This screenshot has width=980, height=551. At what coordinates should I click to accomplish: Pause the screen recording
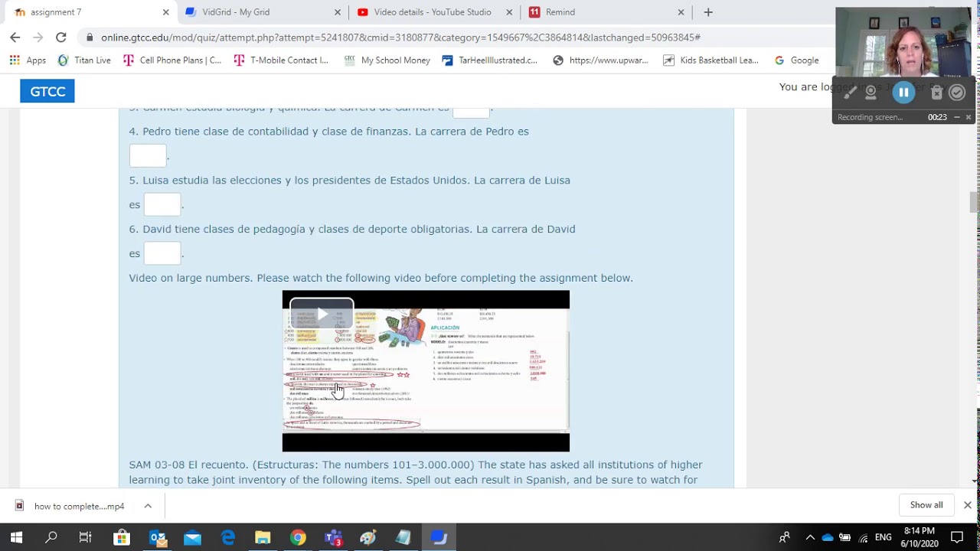(x=903, y=93)
